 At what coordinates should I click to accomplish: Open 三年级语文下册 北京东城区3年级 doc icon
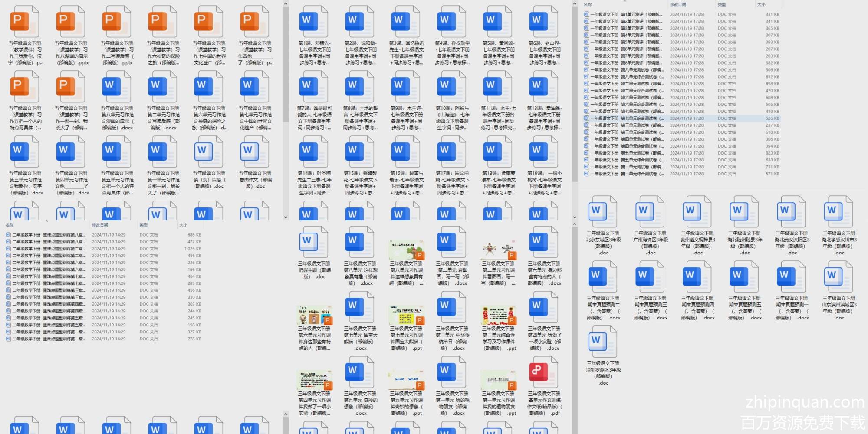tap(603, 212)
